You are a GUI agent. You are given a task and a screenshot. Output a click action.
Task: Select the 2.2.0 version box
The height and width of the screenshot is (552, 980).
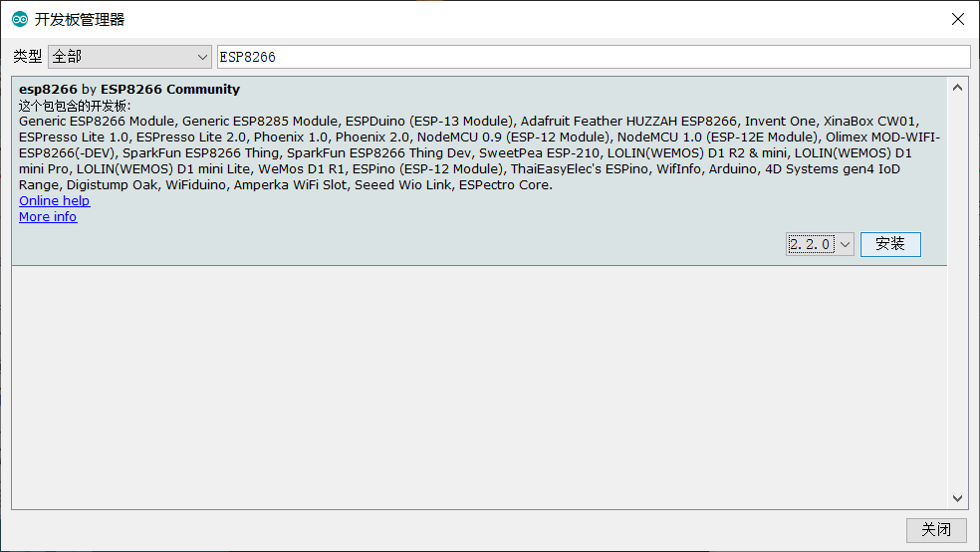pyautogui.click(x=811, y=244)
